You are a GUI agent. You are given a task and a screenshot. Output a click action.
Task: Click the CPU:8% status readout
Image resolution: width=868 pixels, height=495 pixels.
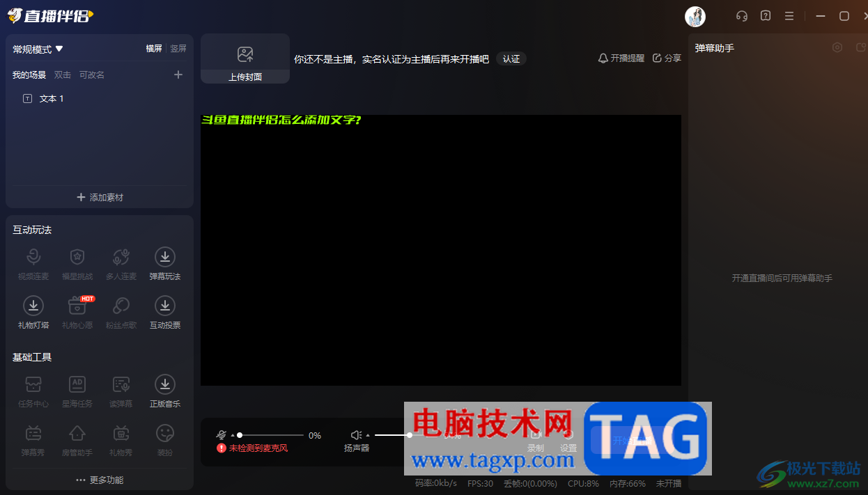coord(583,483)
